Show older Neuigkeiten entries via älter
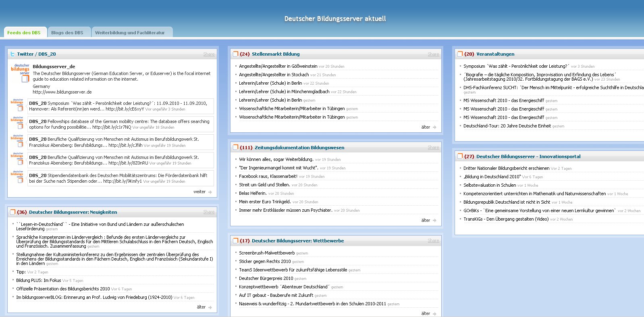This screenshot has height=317, width=644. 204,307
